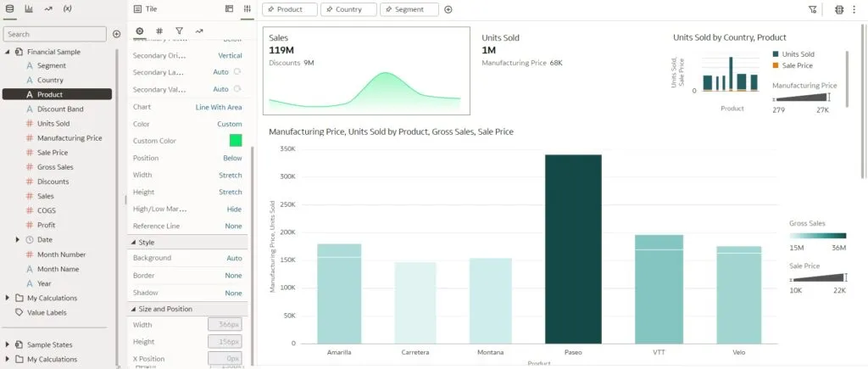Click the High/Low Marker Hide value
This screenshot has width=868, height=369.
(x=234, y=209)
